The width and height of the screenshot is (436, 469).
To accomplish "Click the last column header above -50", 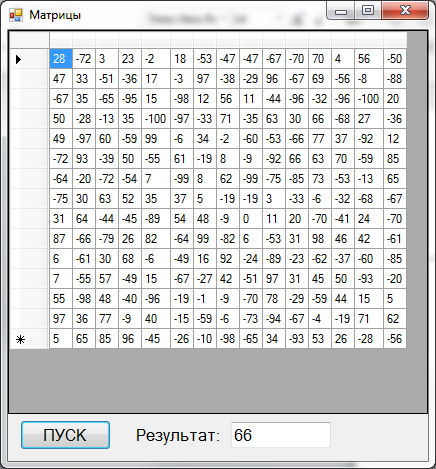I will point(395,40).
